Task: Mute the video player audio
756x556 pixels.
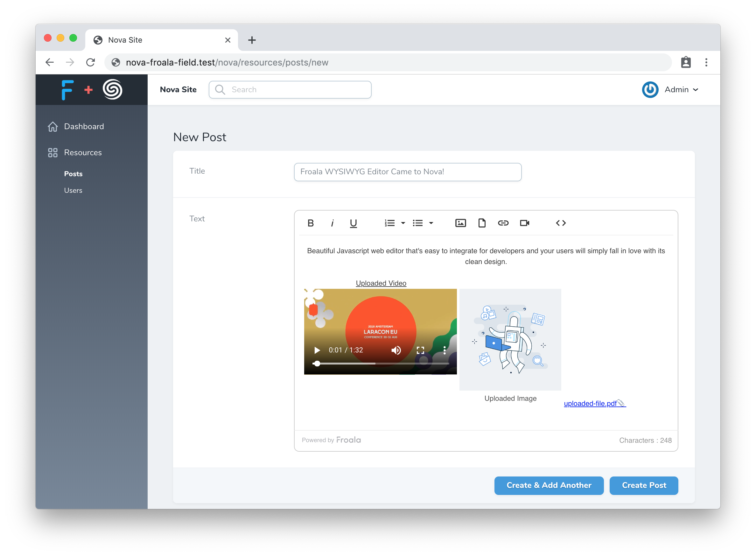Action: 396,350
